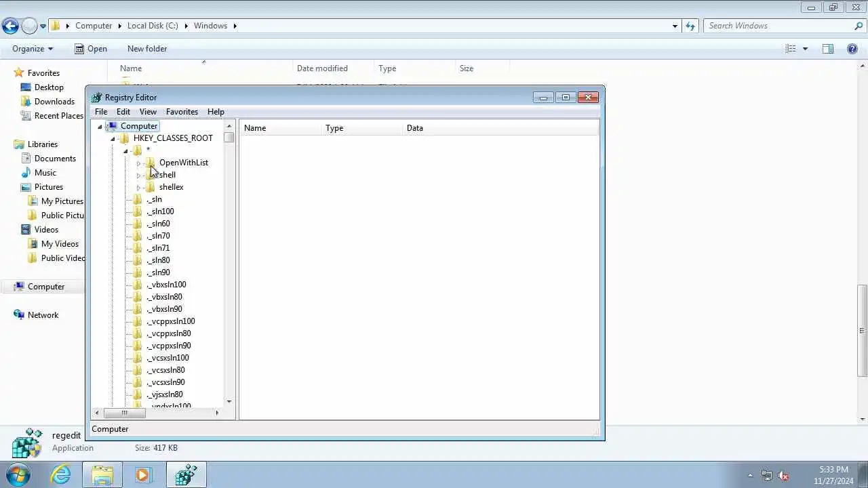Collapse the HKEY_CLASSES_ROOT key
This screenshot has height=488, width=868.
(x=113, y=139)
